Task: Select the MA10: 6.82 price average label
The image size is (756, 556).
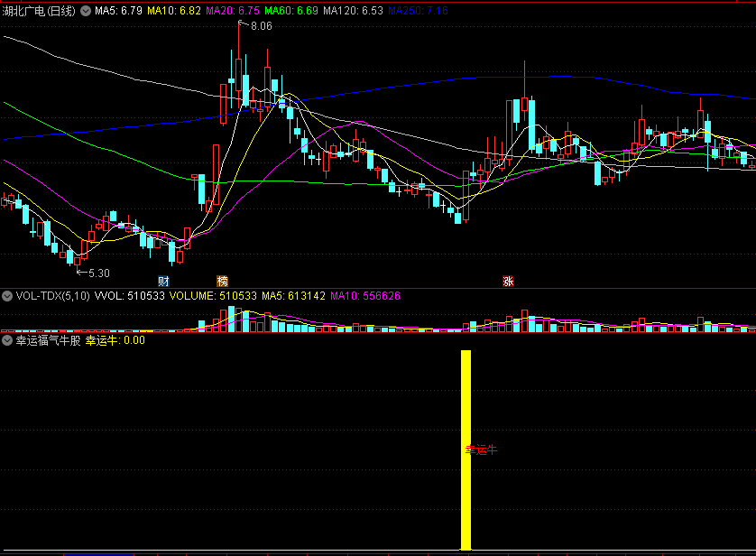Action: [173, 11]
